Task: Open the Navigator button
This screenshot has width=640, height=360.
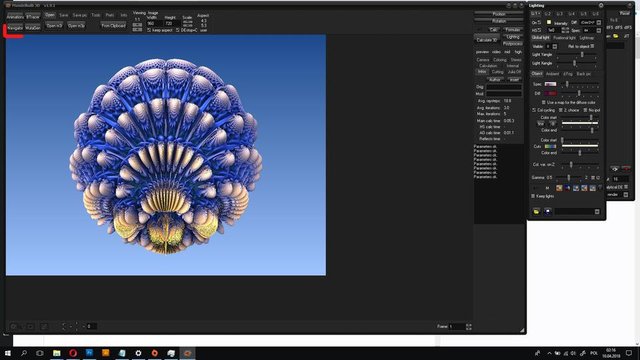Action: 15,28
